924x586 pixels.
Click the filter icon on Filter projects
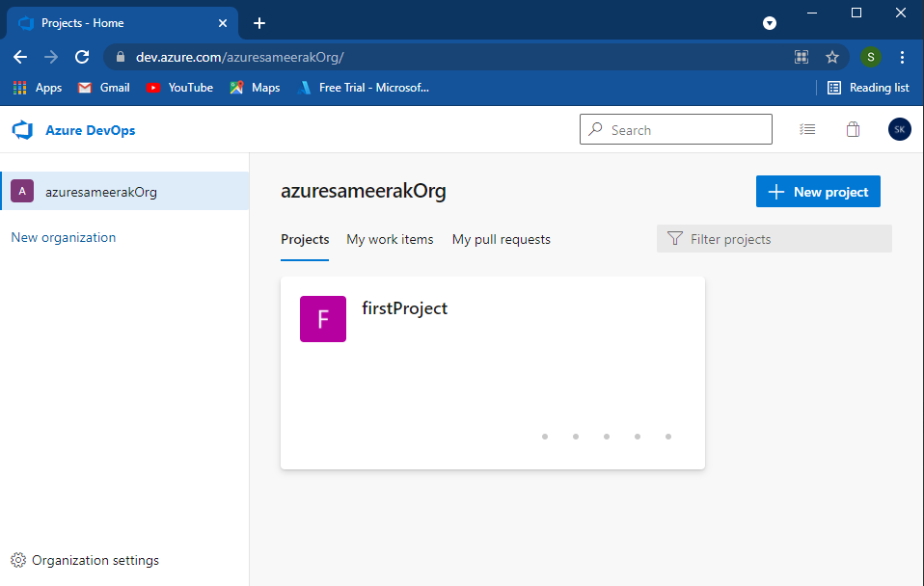673,238
